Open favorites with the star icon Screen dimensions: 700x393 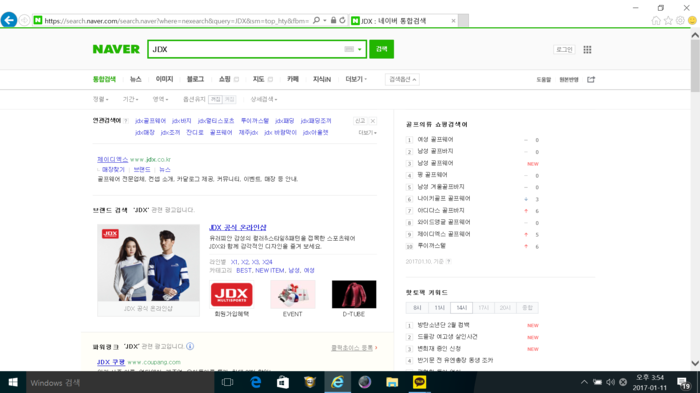coord(668,21)
